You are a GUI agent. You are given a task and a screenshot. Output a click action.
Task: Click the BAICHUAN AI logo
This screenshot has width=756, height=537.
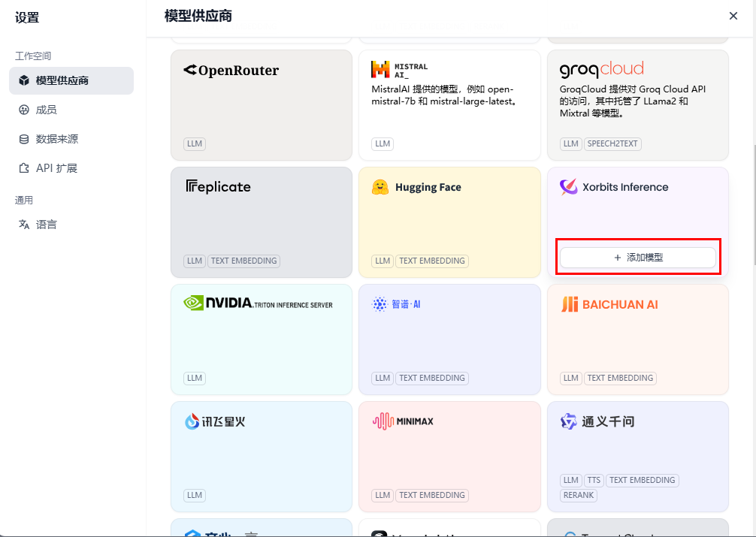(x=609, y=305)
